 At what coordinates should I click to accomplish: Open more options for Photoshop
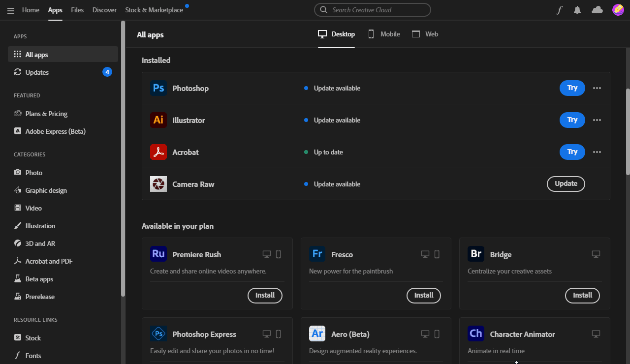[x=597, y=88]
